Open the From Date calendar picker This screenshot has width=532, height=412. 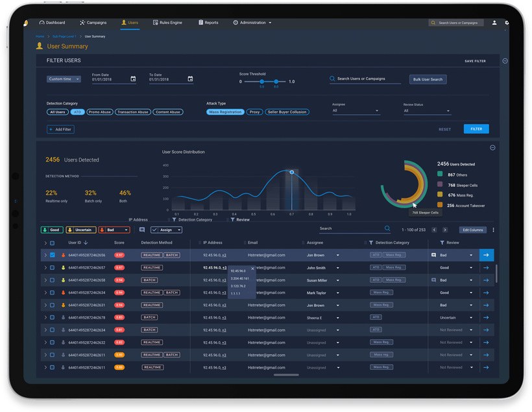point(133,79)
